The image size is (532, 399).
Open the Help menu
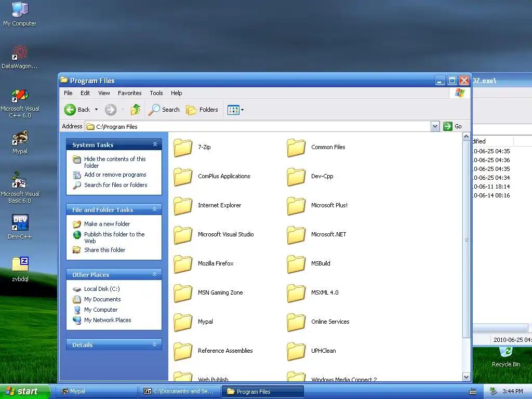pos(176,93)
